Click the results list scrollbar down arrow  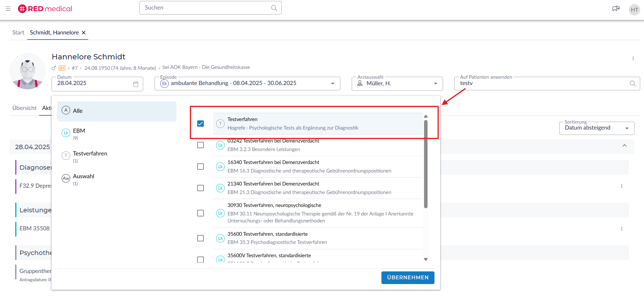tap(426, 259)
